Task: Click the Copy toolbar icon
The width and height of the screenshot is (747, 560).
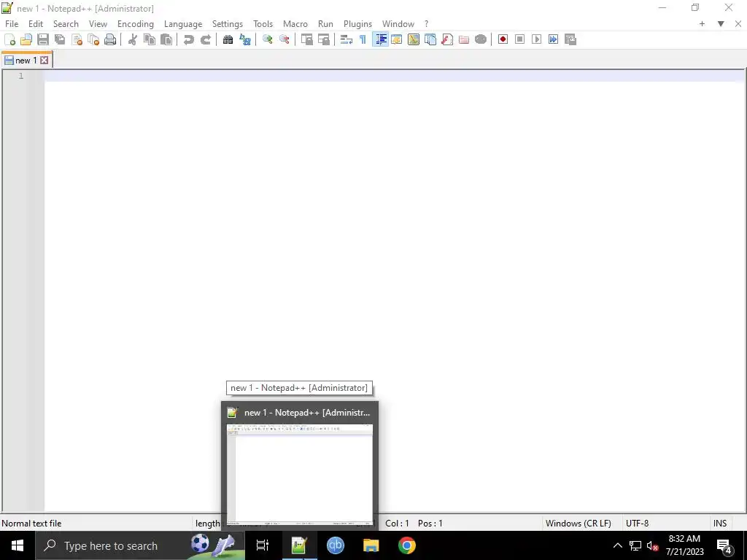Action: point(150,39)
